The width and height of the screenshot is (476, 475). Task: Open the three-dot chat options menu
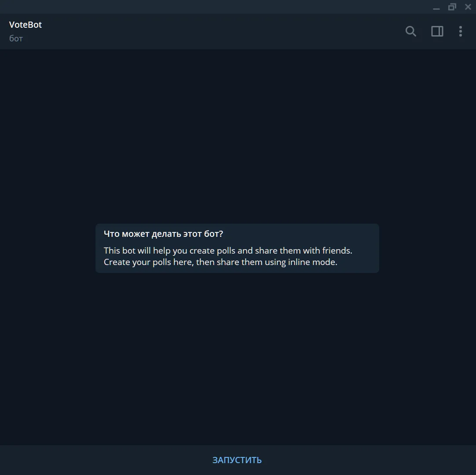pos(461,31)
